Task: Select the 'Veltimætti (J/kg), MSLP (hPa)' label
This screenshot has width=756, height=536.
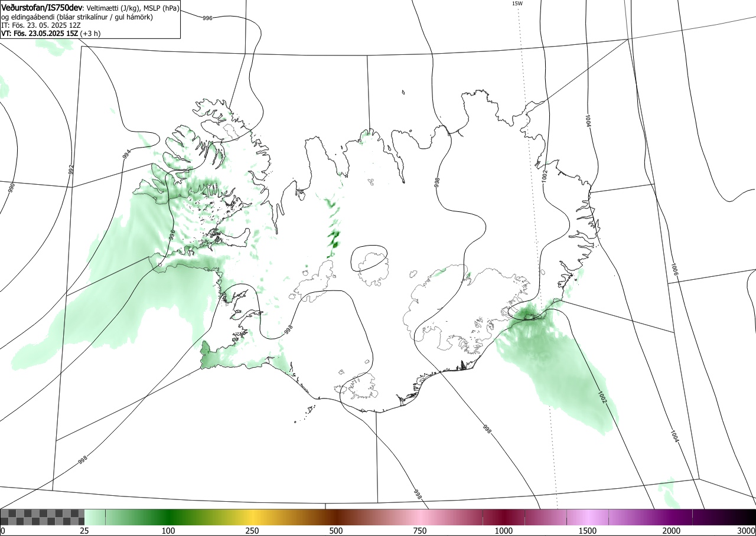Action: (x=132, y=8)
